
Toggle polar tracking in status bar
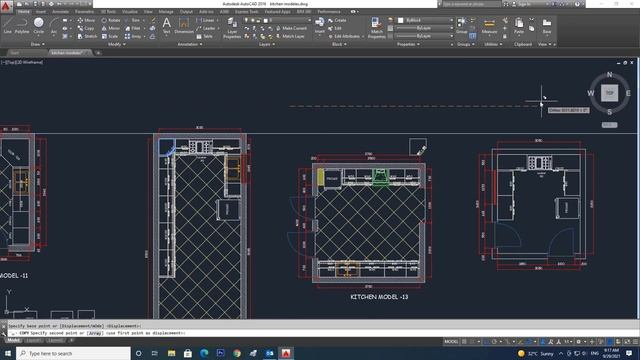(x=495, y=342)
